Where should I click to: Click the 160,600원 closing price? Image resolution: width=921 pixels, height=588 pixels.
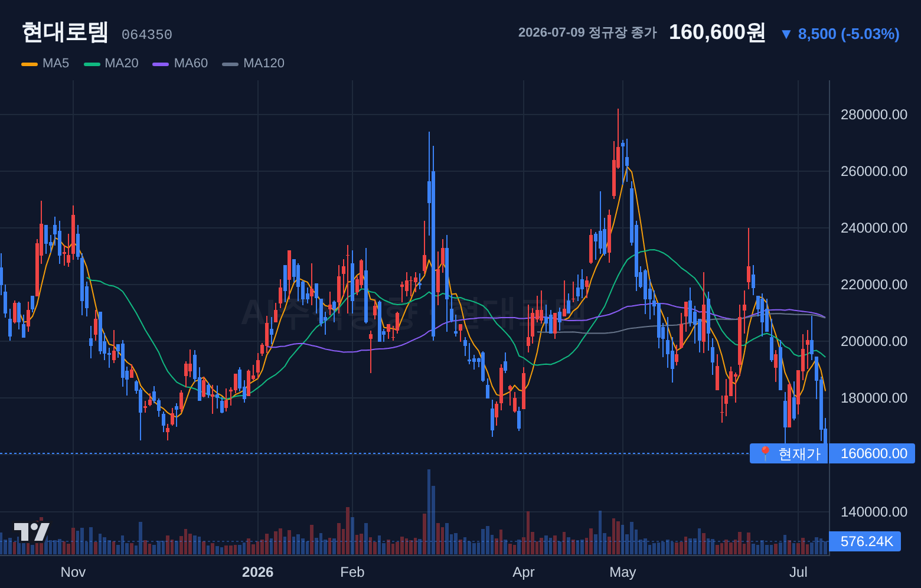pyautogui.click(x=717, y=32)
